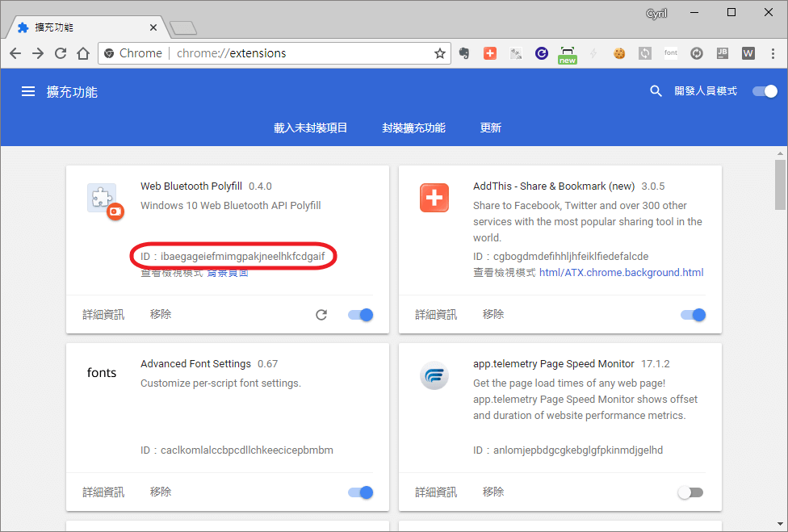Image resolution: width=788 pixels, height=532 pixels.
Task: Click the font extension toolbar icon
Action: [x=671, y=52]
